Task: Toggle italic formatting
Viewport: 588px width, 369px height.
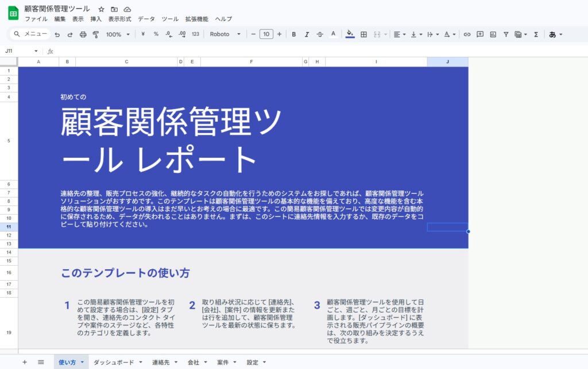Action: coord(307,34)
